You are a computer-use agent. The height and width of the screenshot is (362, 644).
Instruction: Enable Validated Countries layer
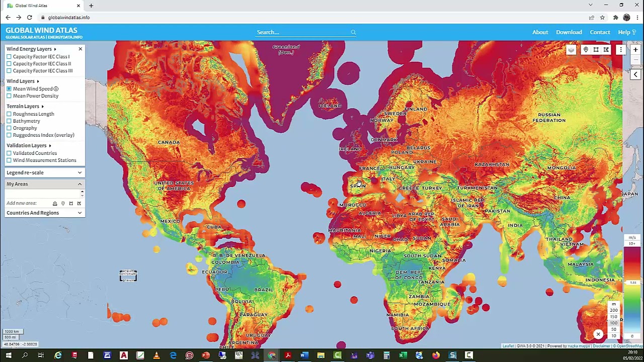click(9, 153)
